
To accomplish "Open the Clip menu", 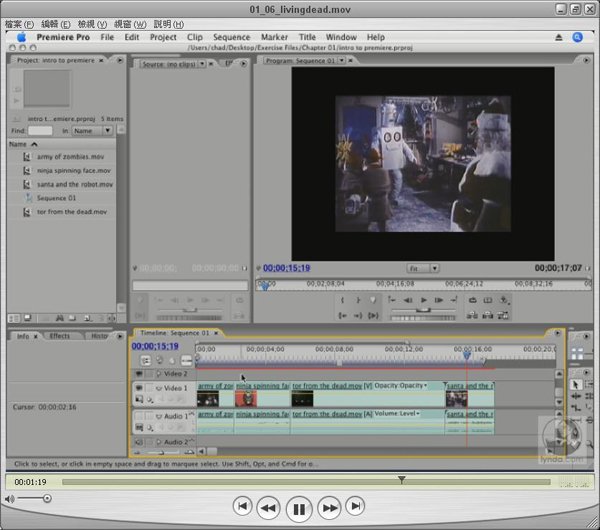I will coord(194,37).
